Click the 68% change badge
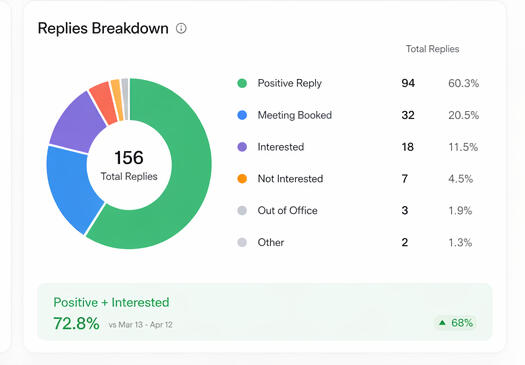525x365 pixels. click(x=456, y=323)
